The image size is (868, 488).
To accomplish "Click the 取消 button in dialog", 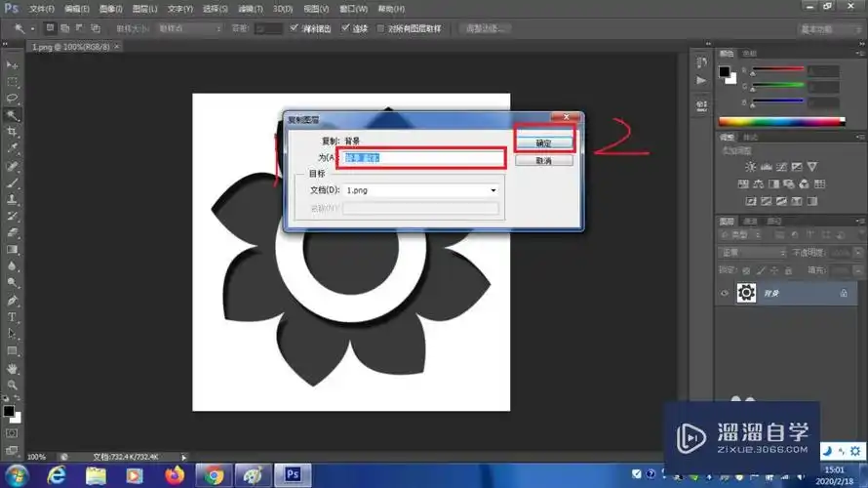I will [545, 161].
